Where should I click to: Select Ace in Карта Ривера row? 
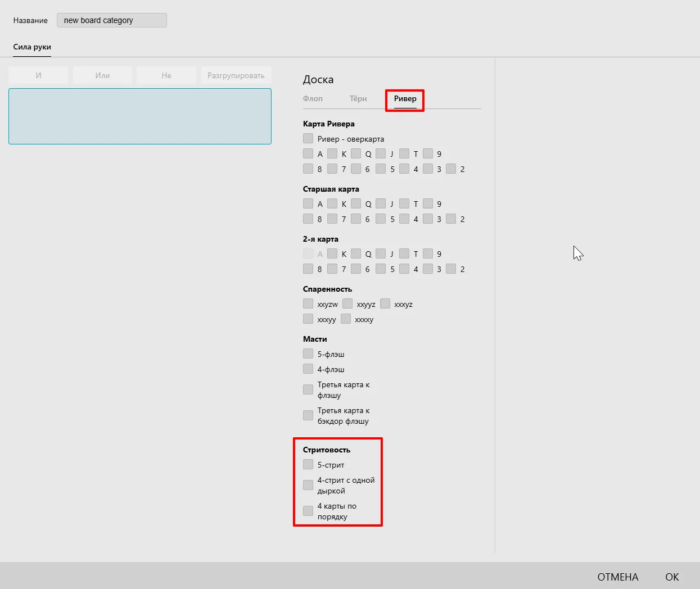pyautogui.click(x=308, y=153)
